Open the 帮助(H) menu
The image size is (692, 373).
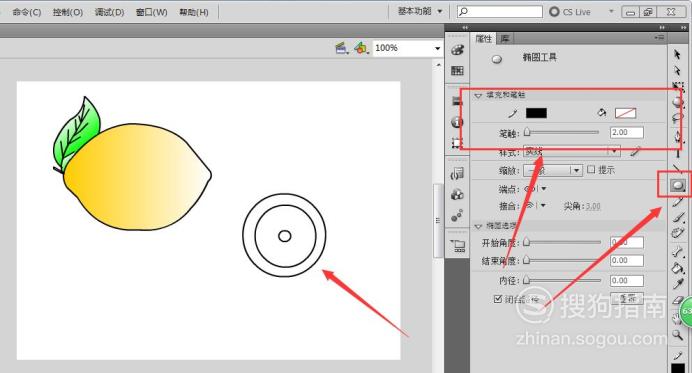click(x=194, y=12)
